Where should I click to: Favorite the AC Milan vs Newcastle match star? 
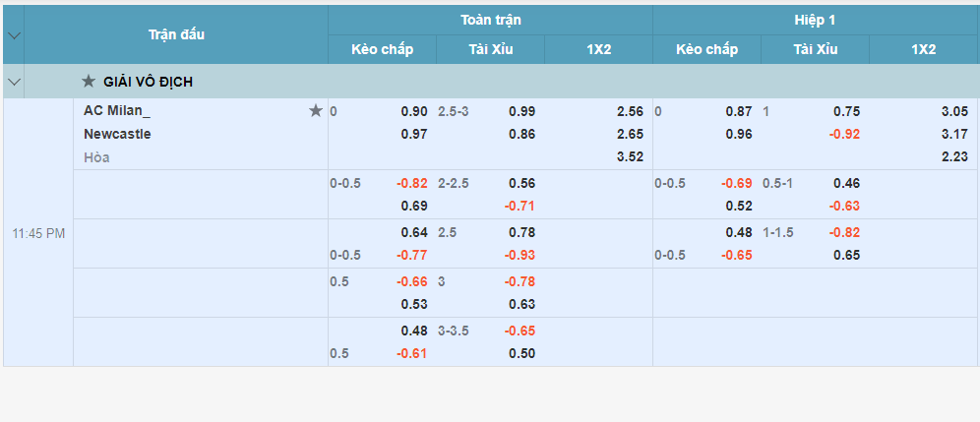316,111
